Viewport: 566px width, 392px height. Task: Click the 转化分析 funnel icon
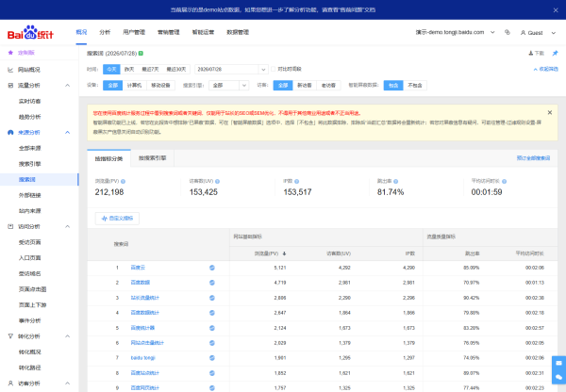10,336
